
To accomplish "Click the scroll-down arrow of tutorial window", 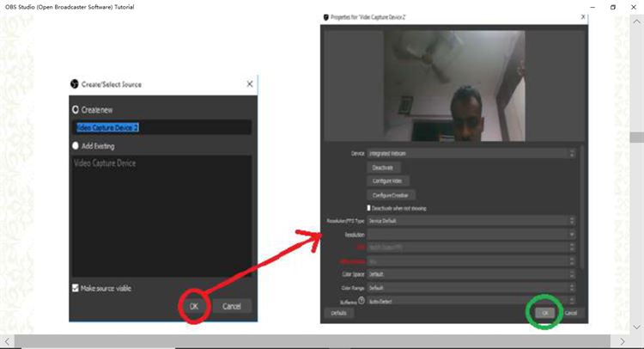I will click(636, 328).
